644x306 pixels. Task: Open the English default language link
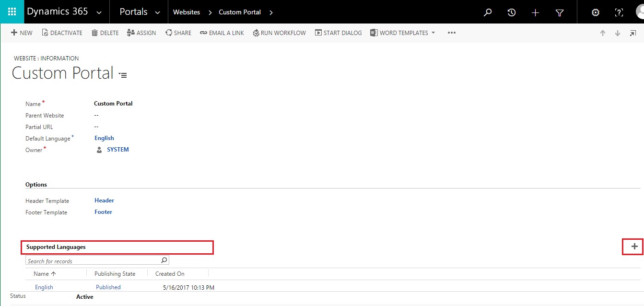coord(104,138)
